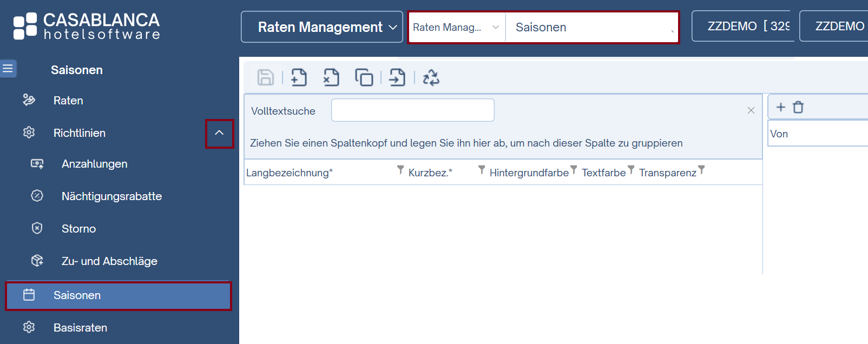Click the plus icon above Von column
Screen dimensions: 868x344
780,107
